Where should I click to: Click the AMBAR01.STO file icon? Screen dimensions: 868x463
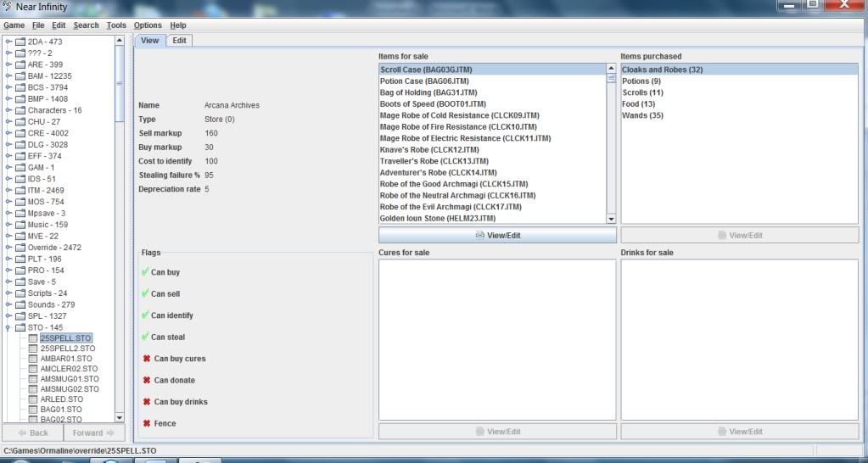click(33, 359)
